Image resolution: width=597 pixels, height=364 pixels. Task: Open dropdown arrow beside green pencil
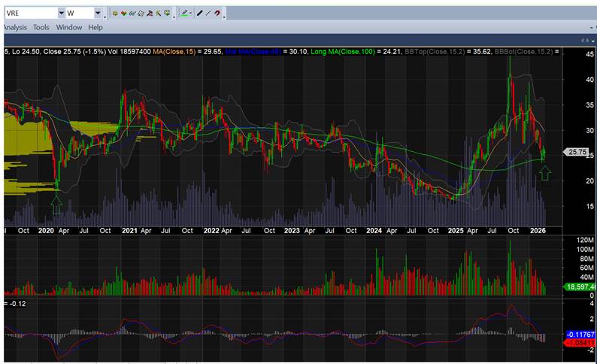(x=191, y=14)
